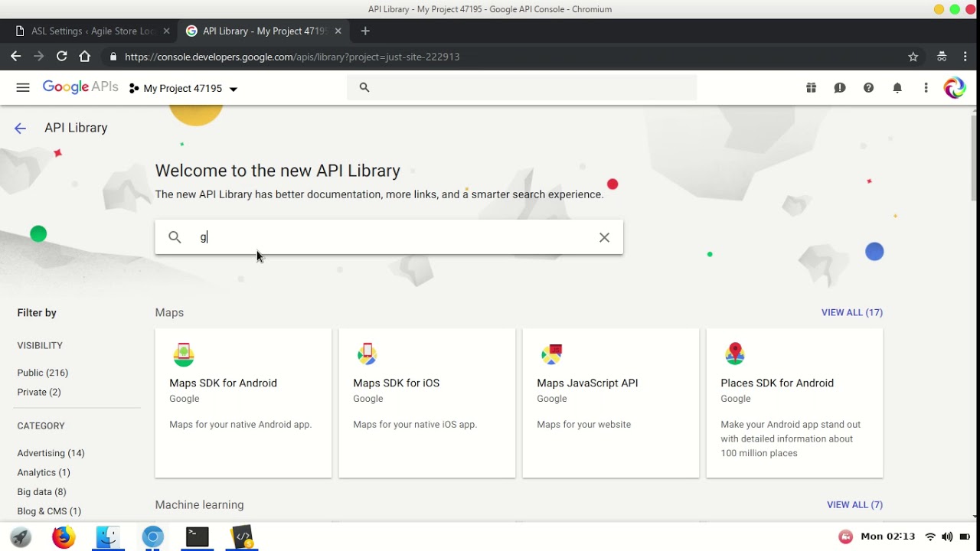View all 7 Machine learning APIs
The height and width of the screenshot is (551, 980).
854,504
